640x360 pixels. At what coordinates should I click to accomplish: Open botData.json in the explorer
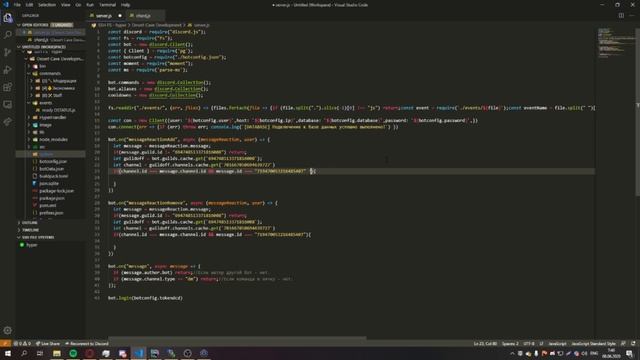click(x=52, y=169)
